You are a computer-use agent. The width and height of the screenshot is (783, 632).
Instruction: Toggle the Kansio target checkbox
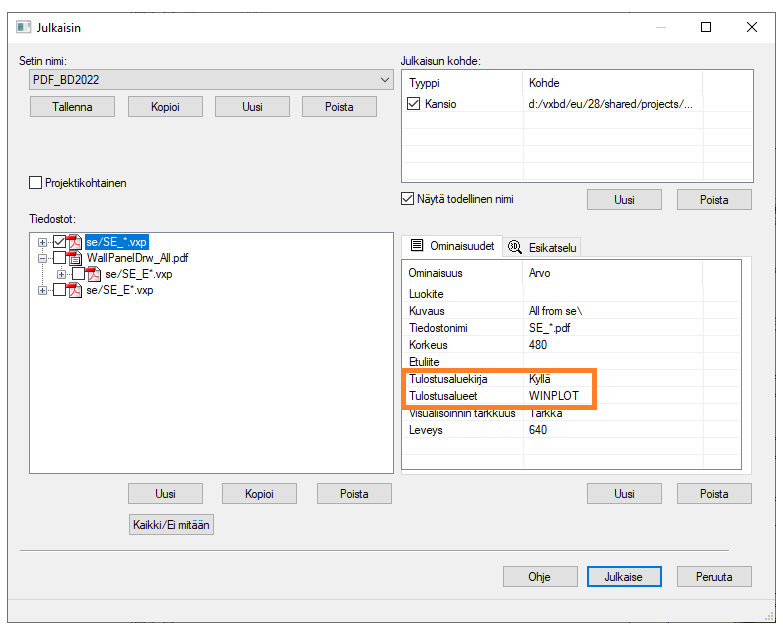(414, 104)
